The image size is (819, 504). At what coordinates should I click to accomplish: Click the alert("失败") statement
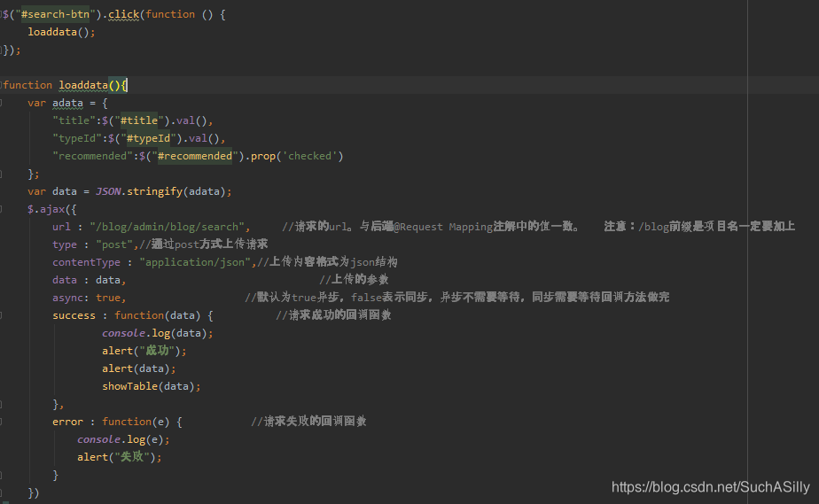pos(120,457)
